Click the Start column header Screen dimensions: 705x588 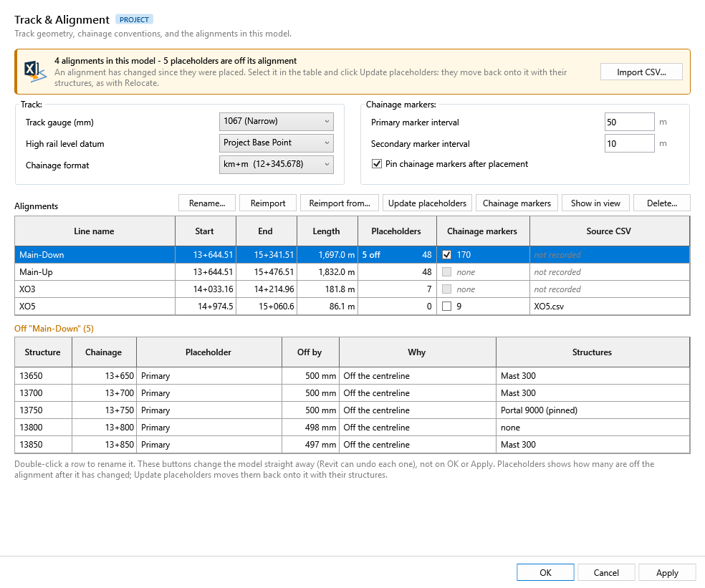[206, 231]
